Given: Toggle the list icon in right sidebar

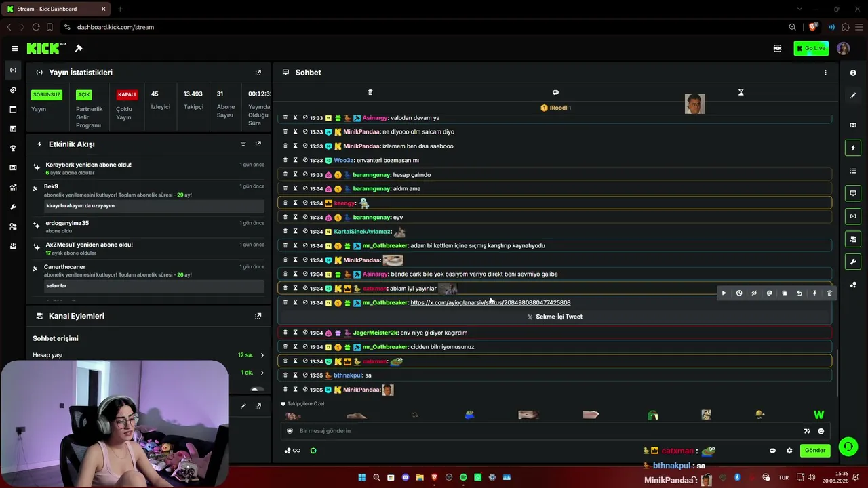Looking at the screenshot, I should [853, 171].
